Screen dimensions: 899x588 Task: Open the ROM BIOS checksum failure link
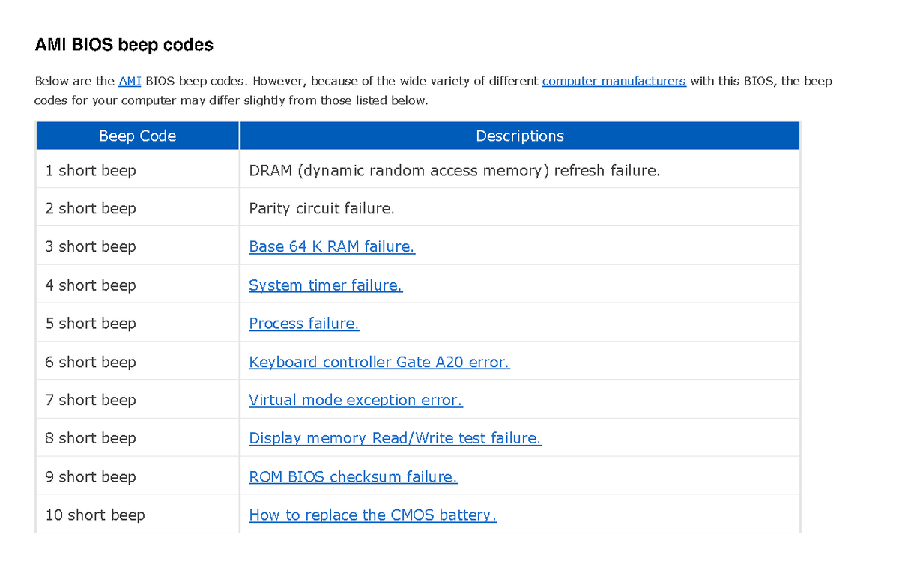353,476
